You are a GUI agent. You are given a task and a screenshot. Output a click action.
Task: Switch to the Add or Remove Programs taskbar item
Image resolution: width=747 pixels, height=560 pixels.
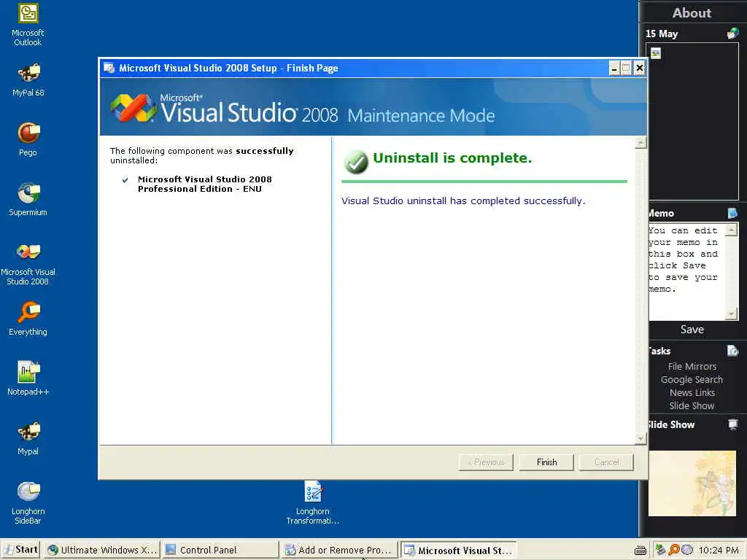tap(338, 550)
